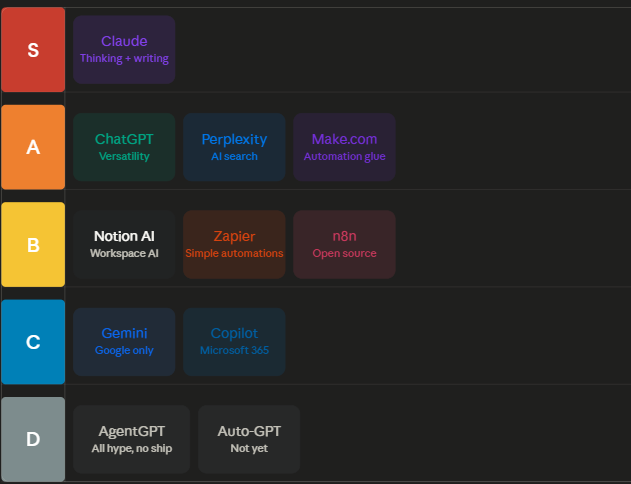This screenshot has width=631, height=484.
Task: Select the ChatGPT Versatility card
Action: coord(124,147)
